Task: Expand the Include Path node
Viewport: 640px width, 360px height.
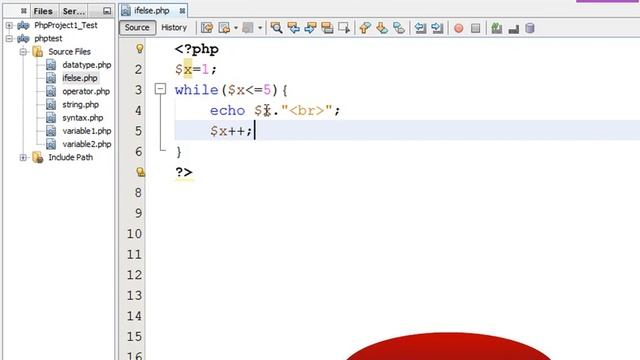Action: [23, 158]
